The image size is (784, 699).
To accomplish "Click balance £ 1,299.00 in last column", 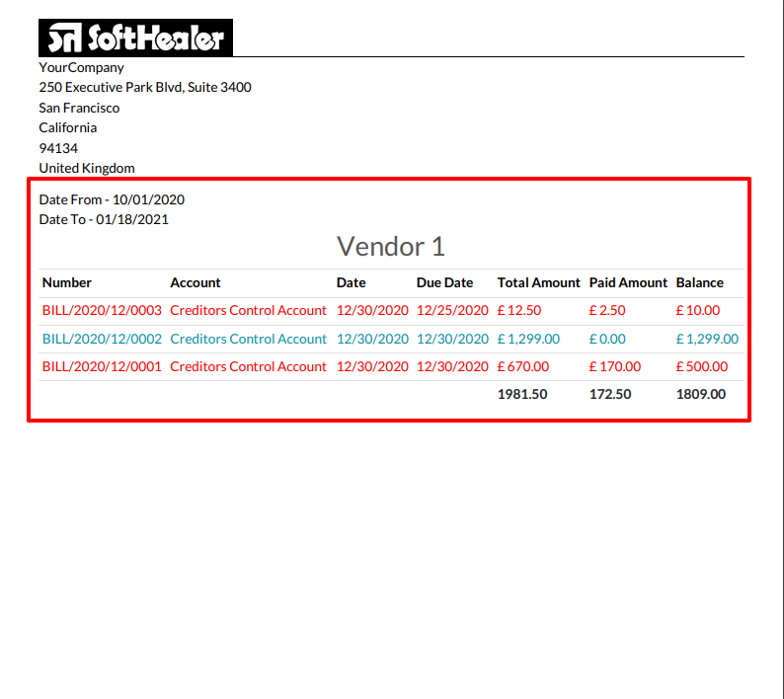I will pyautogui.click(x=708, y=339).
